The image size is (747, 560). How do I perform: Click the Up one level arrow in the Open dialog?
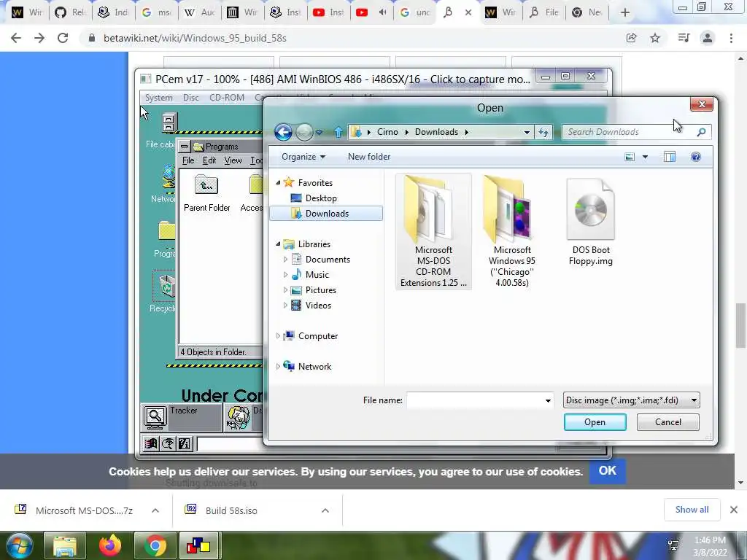point(338,132)
